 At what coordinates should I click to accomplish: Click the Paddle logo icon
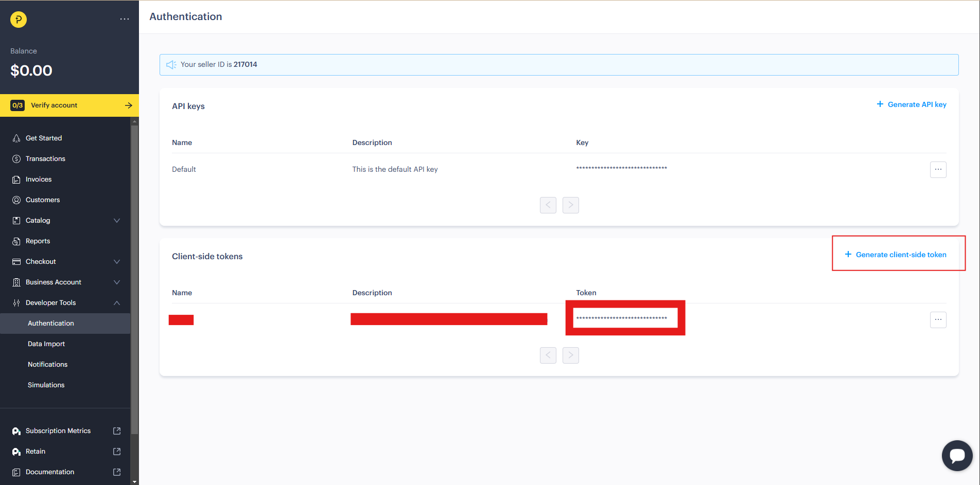point(19,20)
